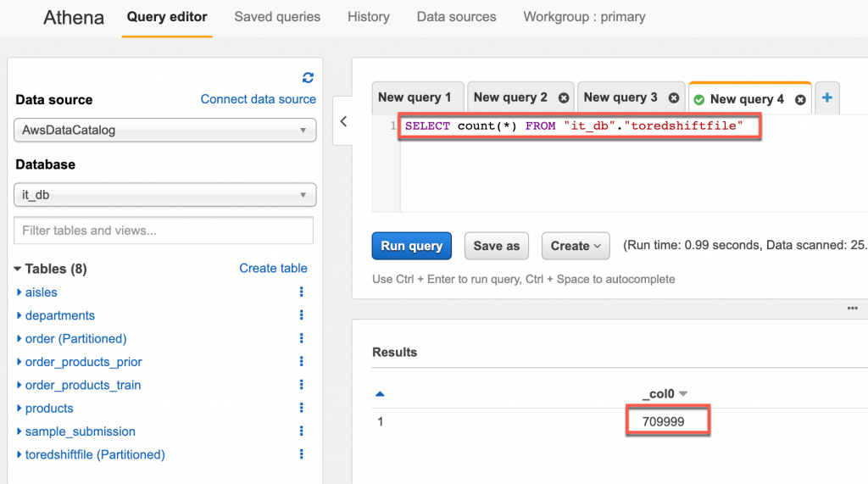
Task: Close the New query 2 tab
Action: click(x=564, y=98)
